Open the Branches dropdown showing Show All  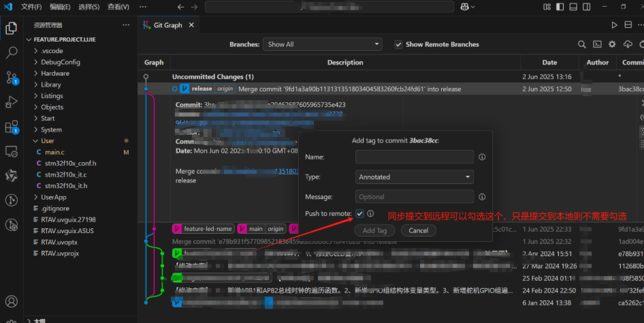pos(323,44)
